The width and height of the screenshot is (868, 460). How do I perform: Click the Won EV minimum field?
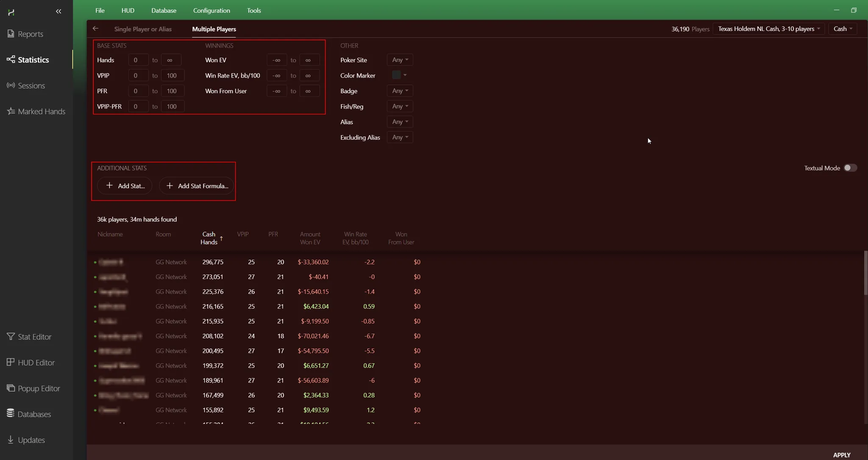point(277,60)
